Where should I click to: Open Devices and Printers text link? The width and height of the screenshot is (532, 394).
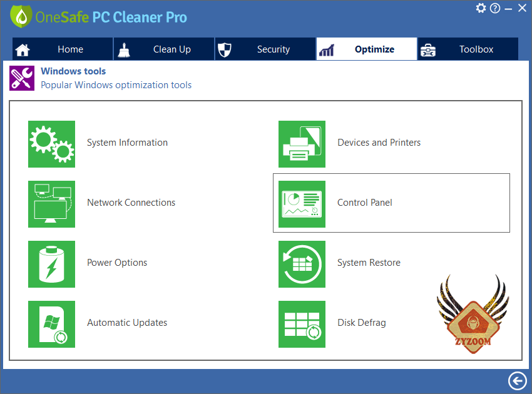(x=379, y=143)
